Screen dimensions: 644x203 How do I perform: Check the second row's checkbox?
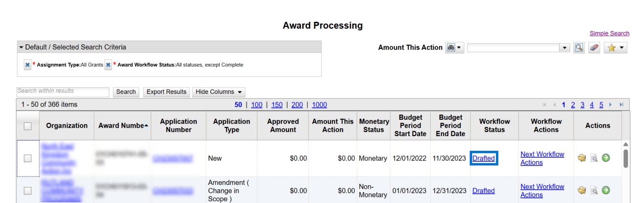(28, 191)
